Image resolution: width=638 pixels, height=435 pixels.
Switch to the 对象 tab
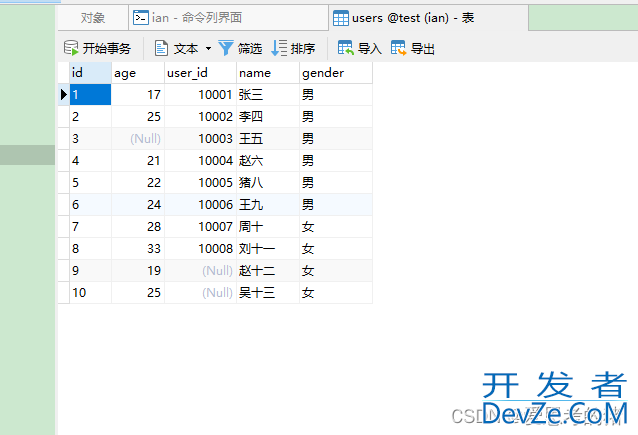[93, 18]
